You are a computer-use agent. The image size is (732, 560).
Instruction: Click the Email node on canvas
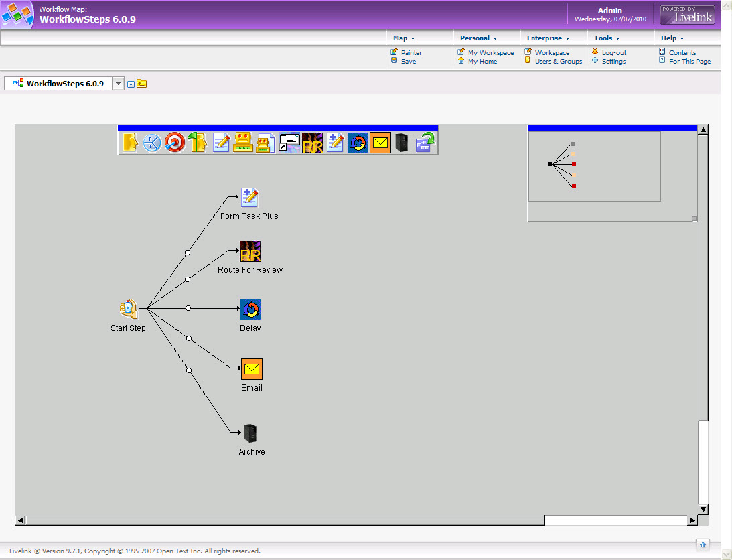pos(252,369)
